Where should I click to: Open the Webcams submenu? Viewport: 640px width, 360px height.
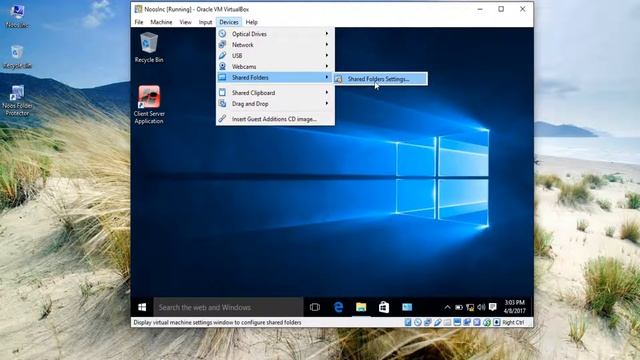276,67
